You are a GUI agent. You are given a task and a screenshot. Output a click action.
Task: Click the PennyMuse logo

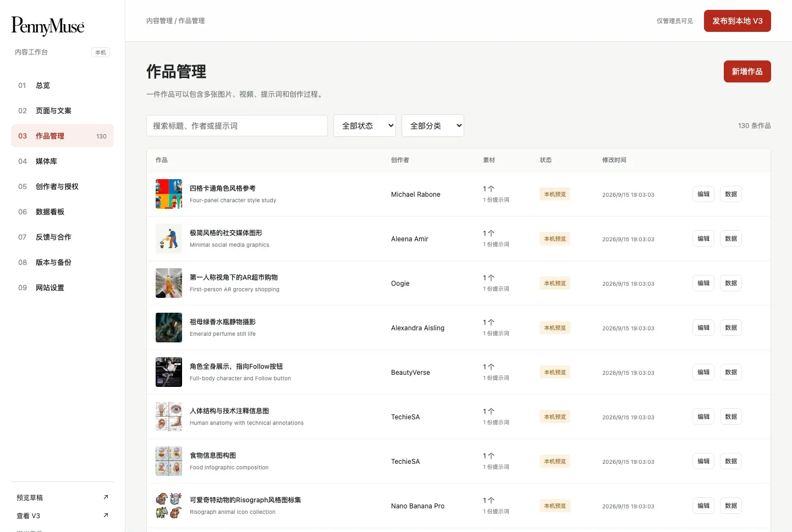pos(48,26)
